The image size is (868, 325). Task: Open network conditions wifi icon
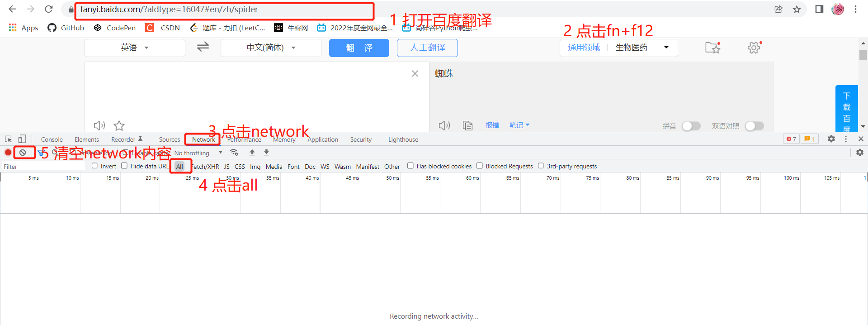coord(234,153)
